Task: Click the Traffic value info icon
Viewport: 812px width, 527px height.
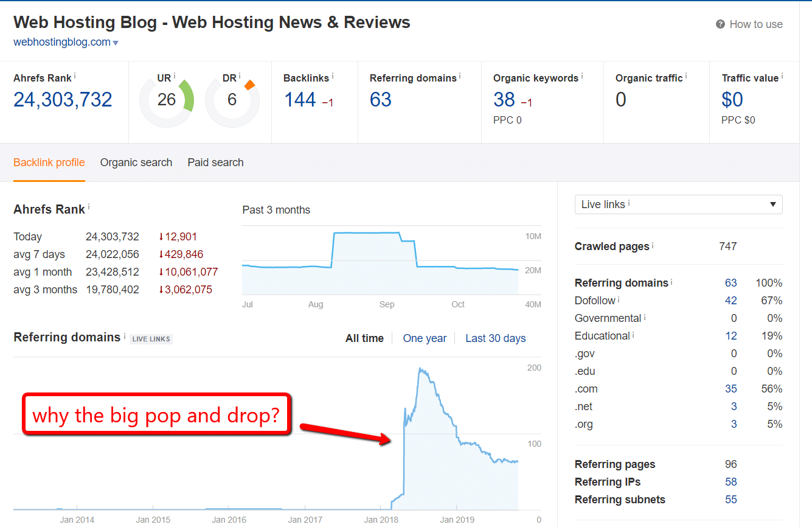Action: [x=782, y=76]
